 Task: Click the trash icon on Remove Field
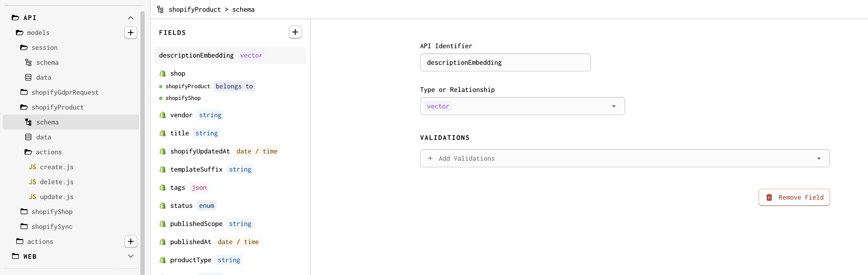point(769,197)
